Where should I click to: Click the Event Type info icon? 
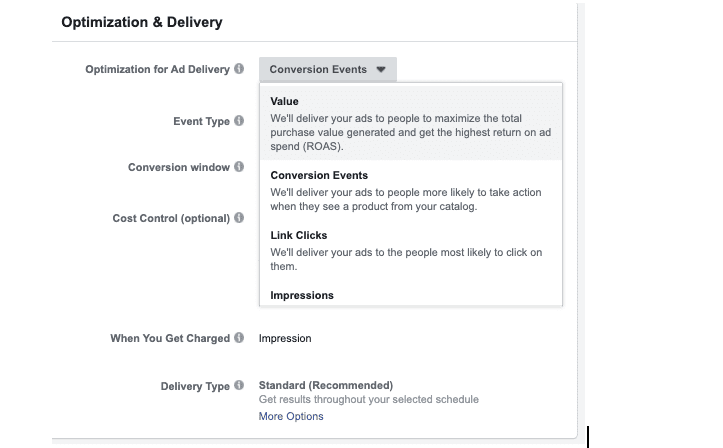point(239,122)
